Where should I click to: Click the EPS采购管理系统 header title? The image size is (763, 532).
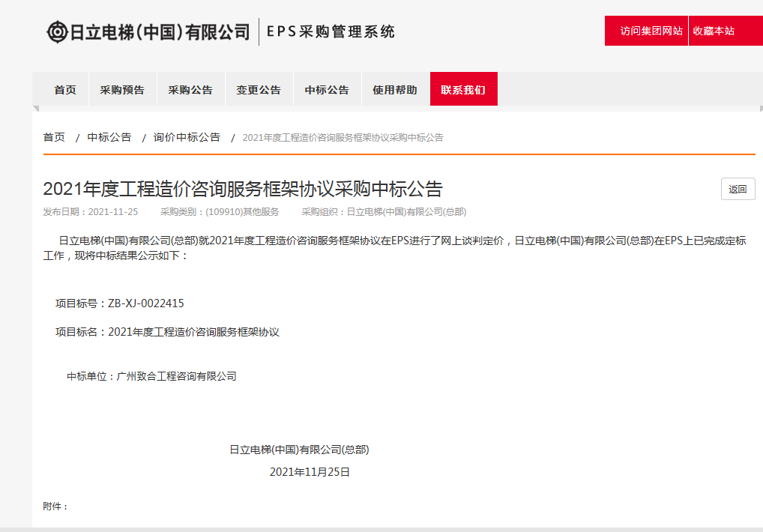(331, 31)
